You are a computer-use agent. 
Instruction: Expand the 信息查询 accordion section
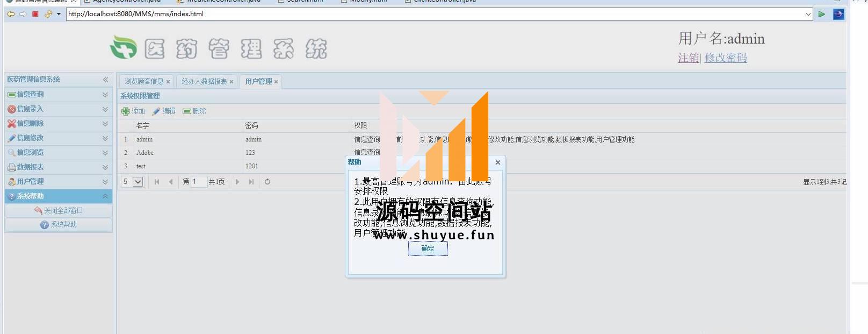pyautogui.click(x=105, y=95)
